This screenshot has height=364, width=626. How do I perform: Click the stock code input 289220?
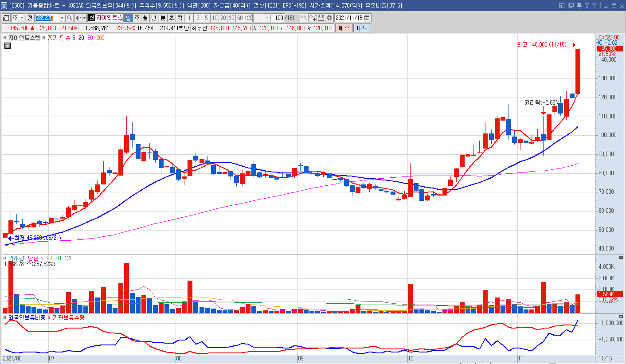point(47,18)
